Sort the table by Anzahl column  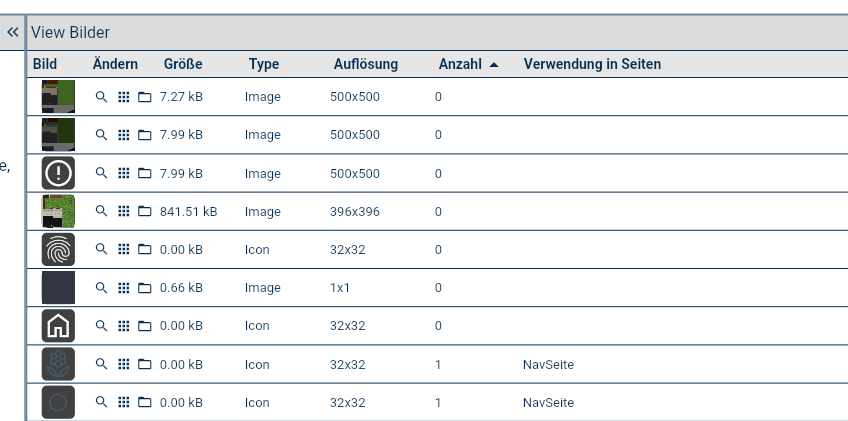pos(460,64)
